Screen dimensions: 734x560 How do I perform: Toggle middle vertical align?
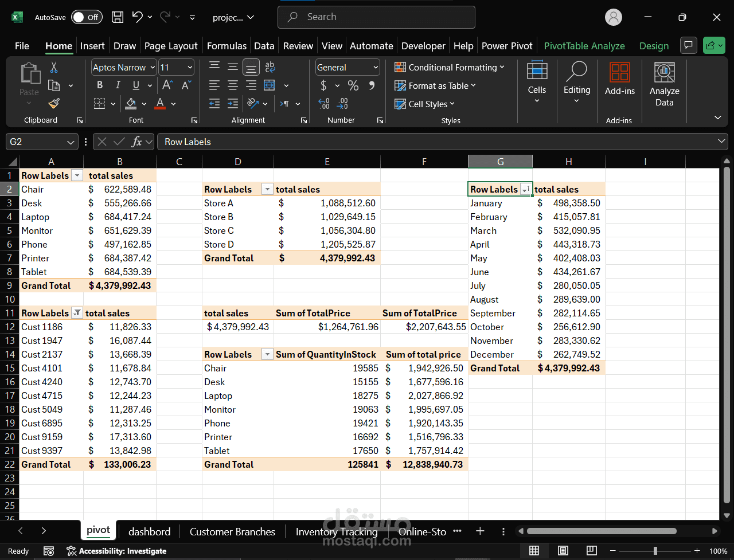coord(233,68)
